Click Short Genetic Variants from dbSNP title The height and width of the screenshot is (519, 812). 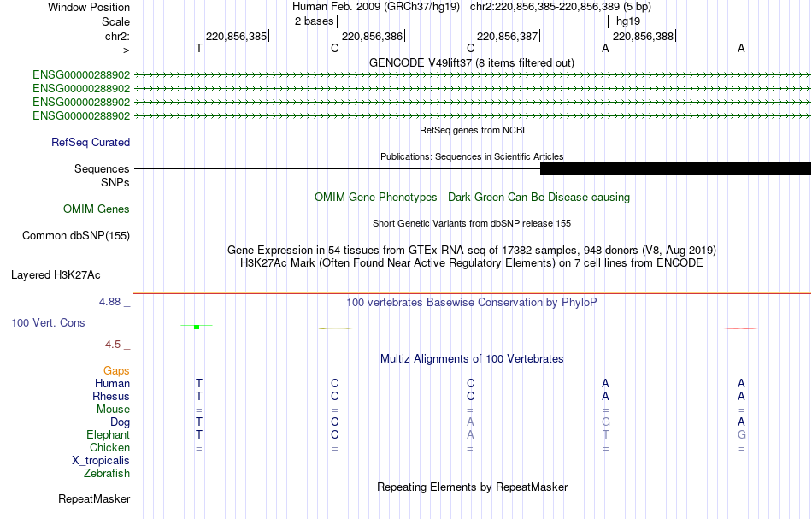(472, 223)
